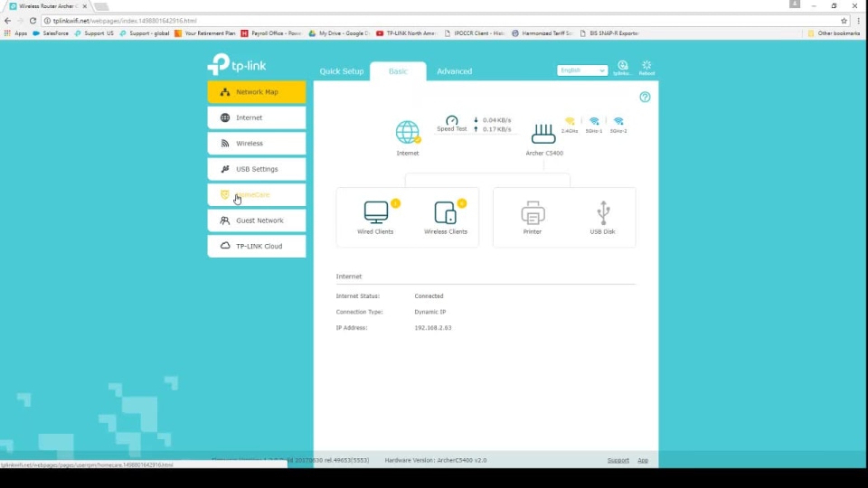868x488 pixels.
Task: Open the Network Map sidebar item
Action: pos(256,92)
